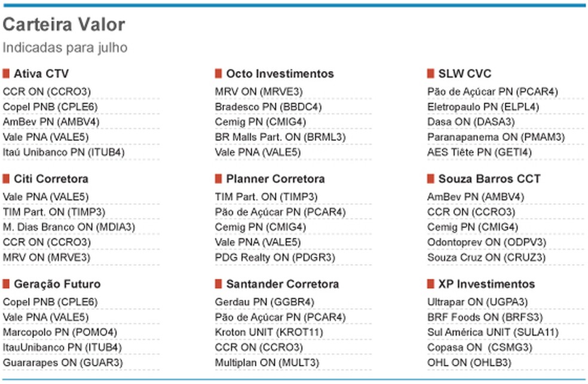588x384 pixels.
Task: Select Kroton UNIT (KROT11) entry
Action: point(269,332)
